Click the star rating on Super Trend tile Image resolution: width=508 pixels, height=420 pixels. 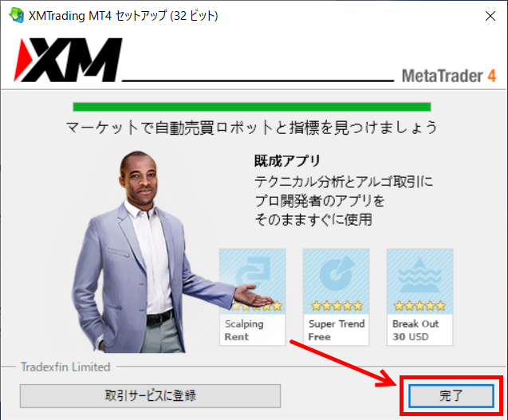coord(336,305)
